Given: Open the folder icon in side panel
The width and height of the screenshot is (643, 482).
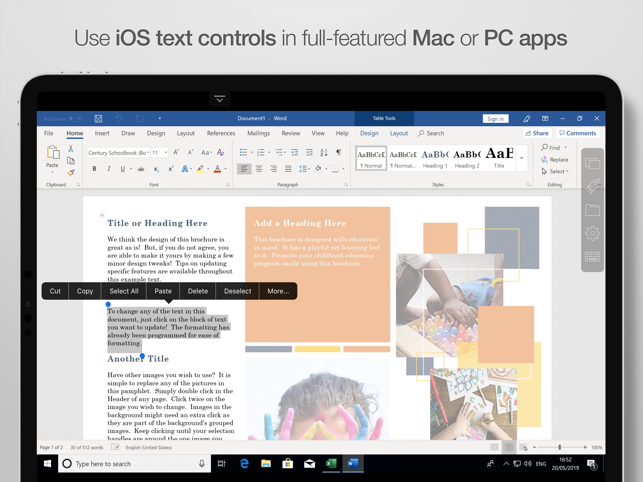Looking at the screenshot, I should (x=593, y=210).
